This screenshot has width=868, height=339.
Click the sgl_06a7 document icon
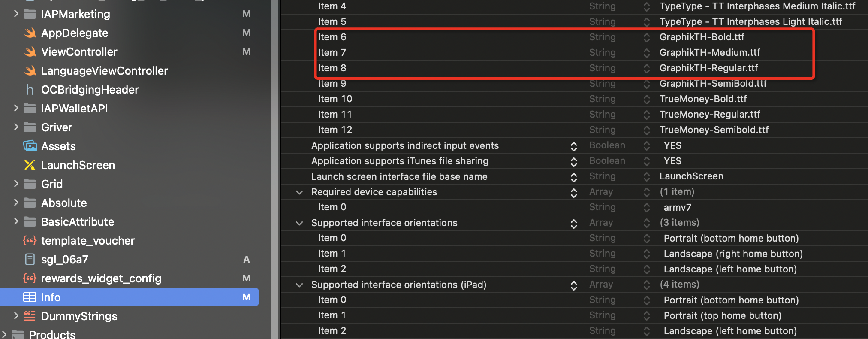(x=30, y=260)
